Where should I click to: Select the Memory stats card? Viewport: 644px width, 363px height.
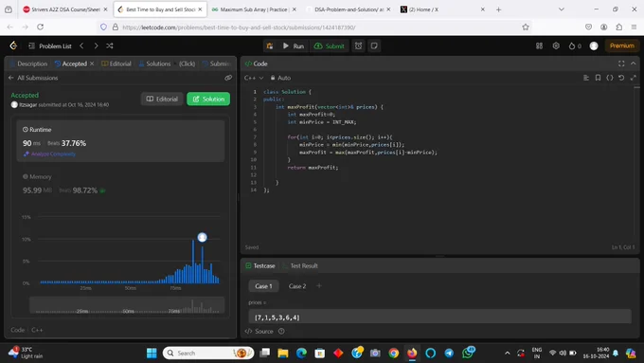120,184
